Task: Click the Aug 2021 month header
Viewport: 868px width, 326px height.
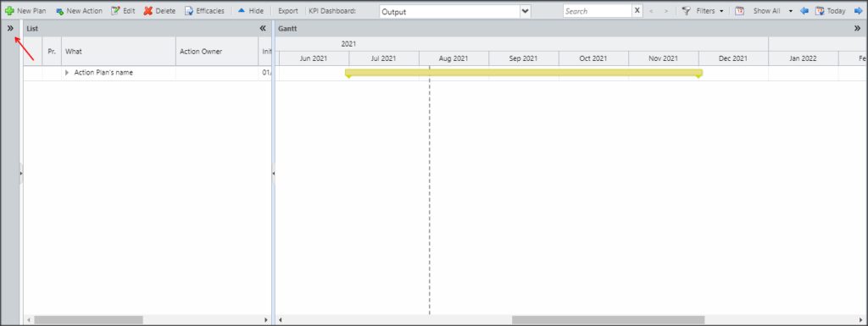Action: pos(453,58)
